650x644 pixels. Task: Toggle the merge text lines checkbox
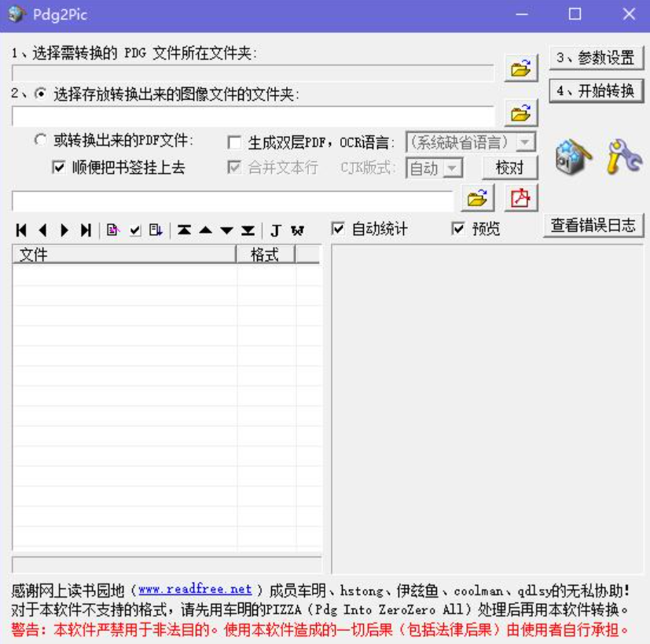click(235, 167)
